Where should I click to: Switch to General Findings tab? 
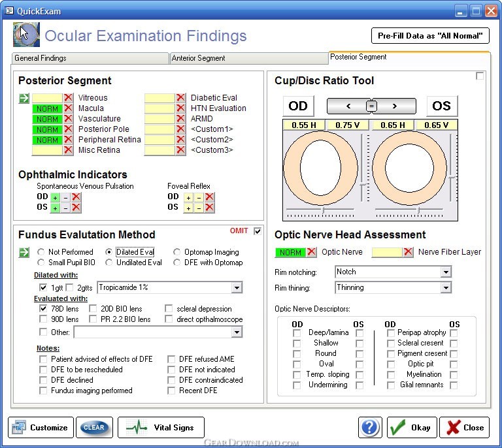90,58
